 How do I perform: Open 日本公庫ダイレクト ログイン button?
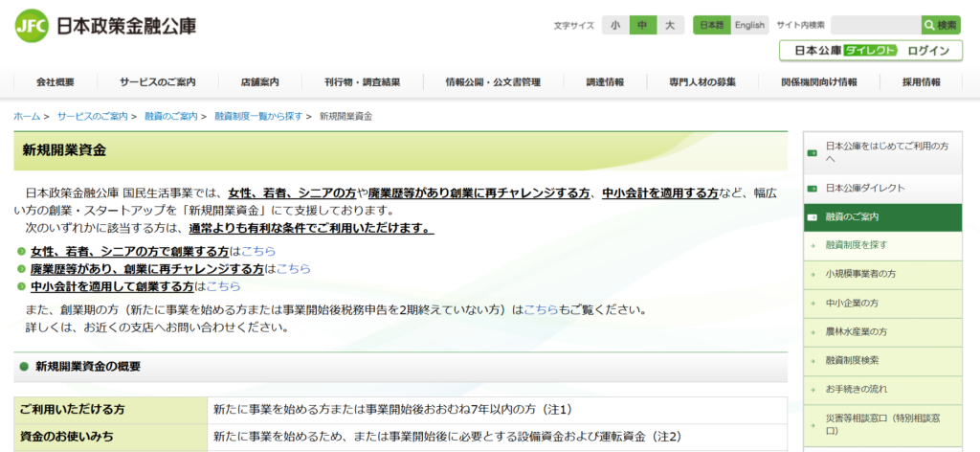point(871,51)
